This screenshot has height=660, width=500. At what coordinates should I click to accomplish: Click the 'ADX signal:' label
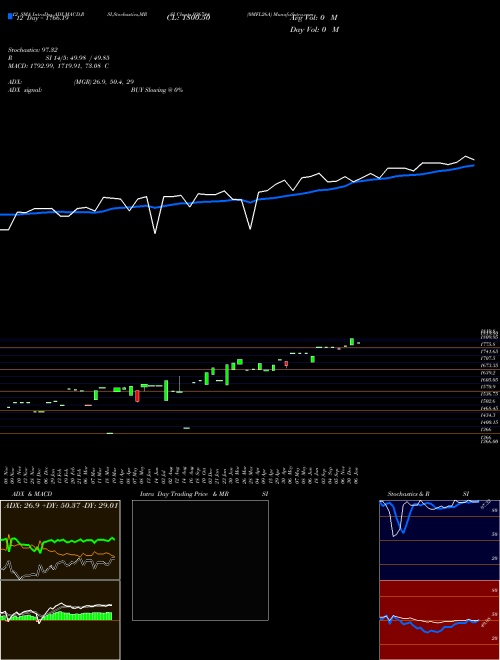[25, 90]
